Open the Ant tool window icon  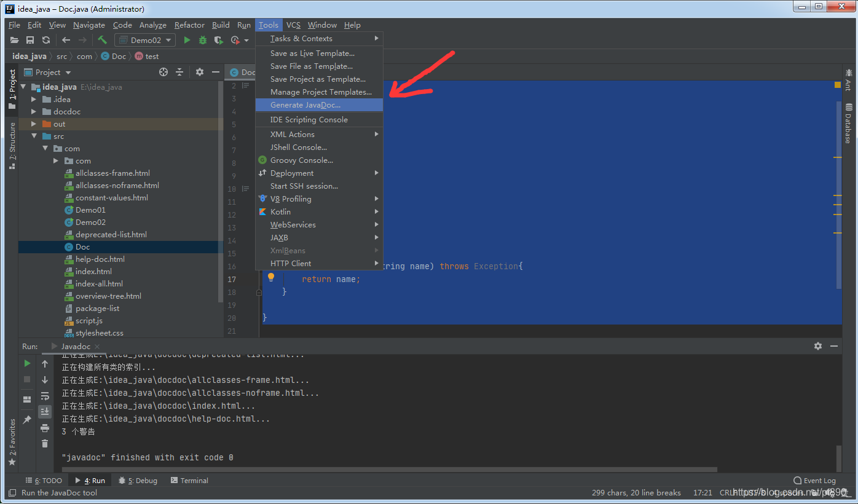point(849,80)
